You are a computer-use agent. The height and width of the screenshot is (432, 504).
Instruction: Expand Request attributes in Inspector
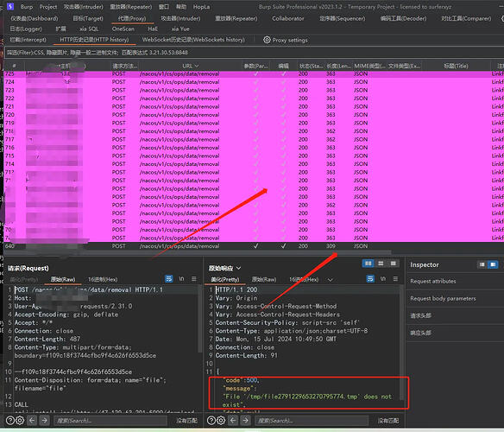coord(433,281)
